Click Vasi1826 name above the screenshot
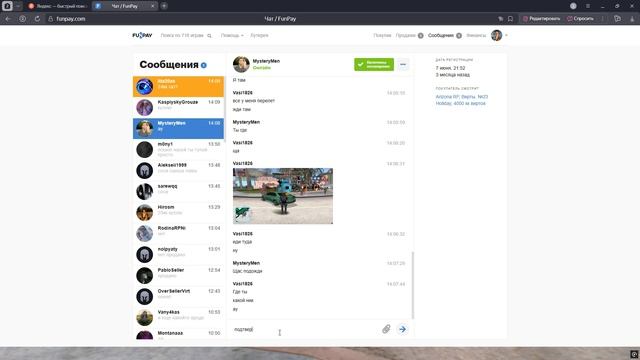640x360 pixels. coord(242,163)
